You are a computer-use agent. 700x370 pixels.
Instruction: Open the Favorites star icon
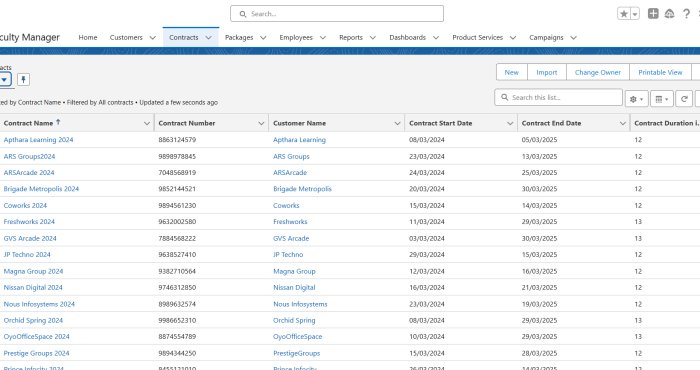624,14
